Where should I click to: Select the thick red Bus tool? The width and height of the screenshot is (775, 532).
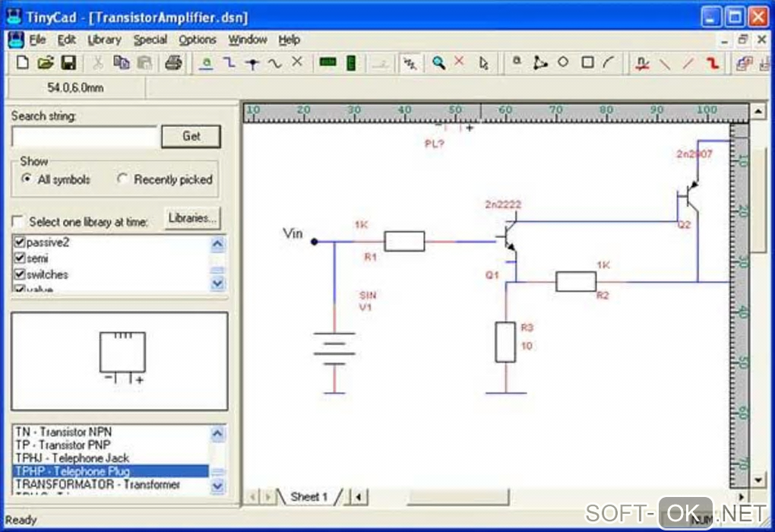pyautogui.click(x=712, y=63)
